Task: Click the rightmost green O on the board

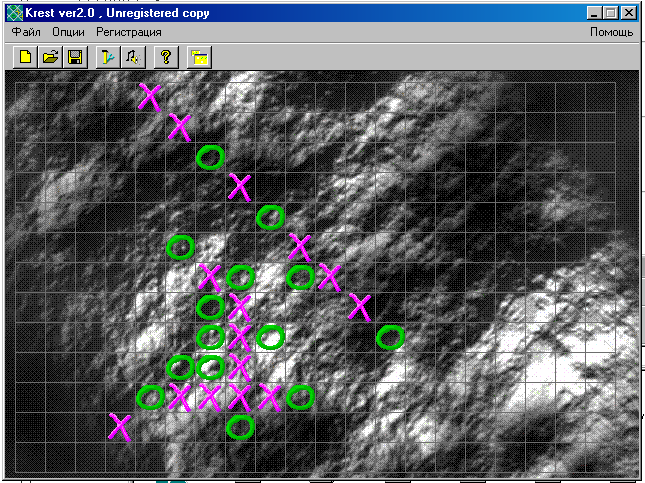Action: [x=390, y=337]
